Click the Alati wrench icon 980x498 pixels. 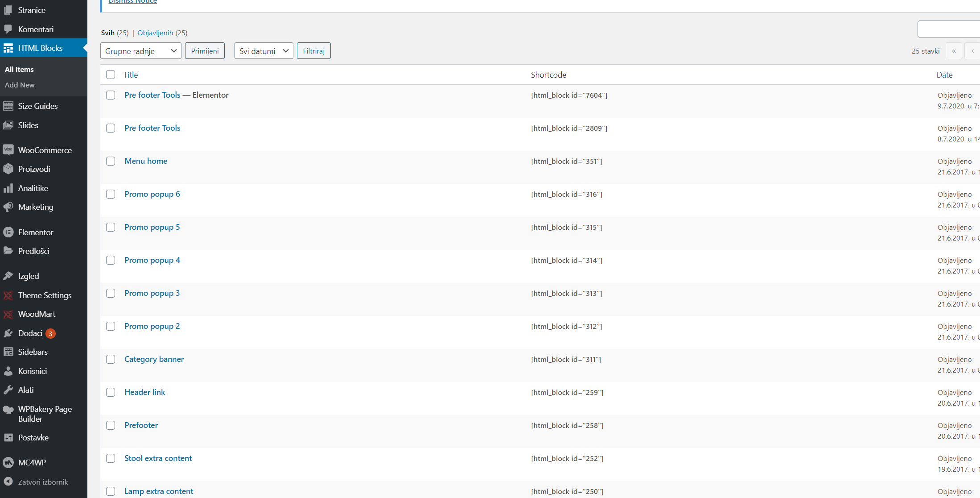[8, 390]
